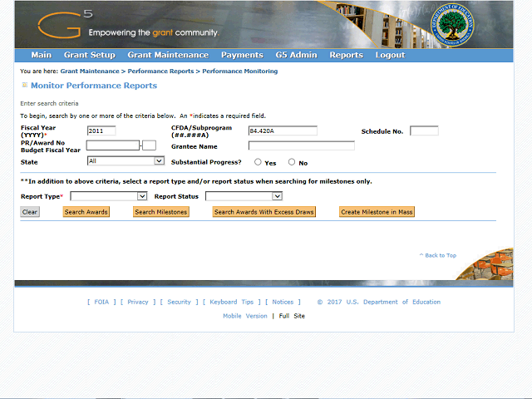532x399 pixels.
Task: Click the Search Milestones button
Action: (x=161, y=212)
